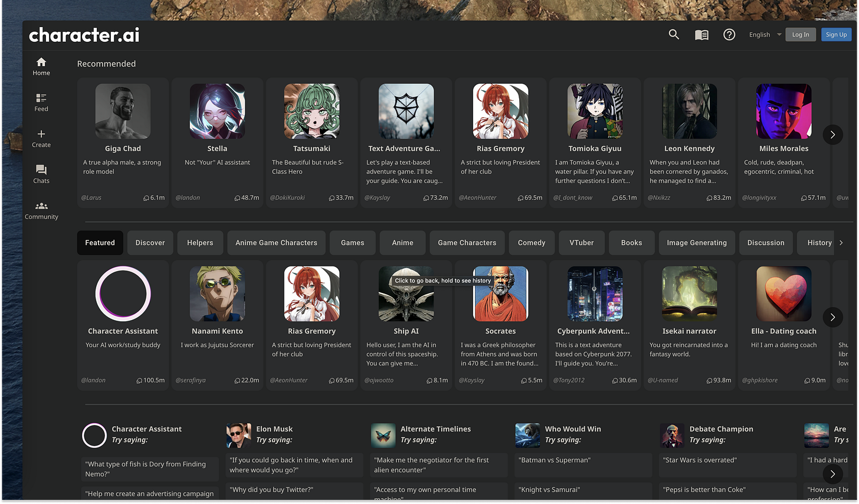The width and height of the screenshot is (859, 504).
Task: Switch to the Anime tab
Action: 403,243
